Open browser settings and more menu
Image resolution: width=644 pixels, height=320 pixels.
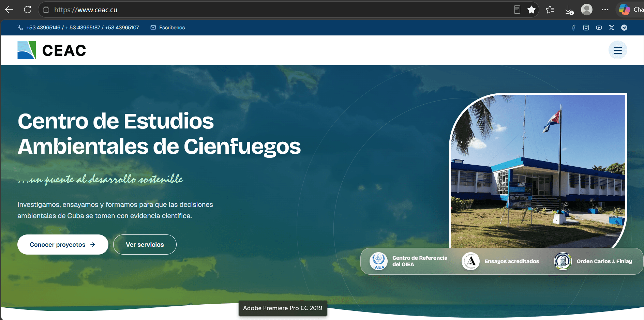(605, 10)
